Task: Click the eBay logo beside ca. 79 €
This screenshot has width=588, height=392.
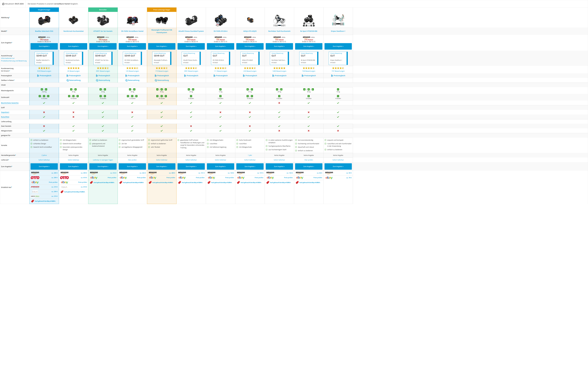Action: click(329, 178)
